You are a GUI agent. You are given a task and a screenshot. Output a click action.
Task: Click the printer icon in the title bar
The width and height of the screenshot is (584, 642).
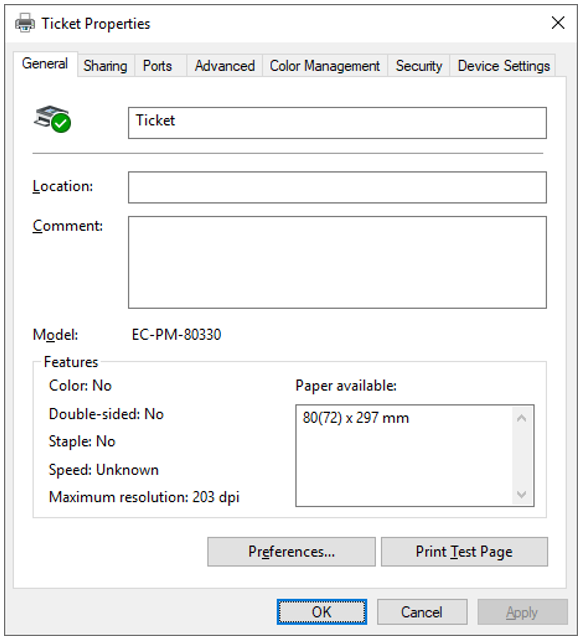pos(25,23)
